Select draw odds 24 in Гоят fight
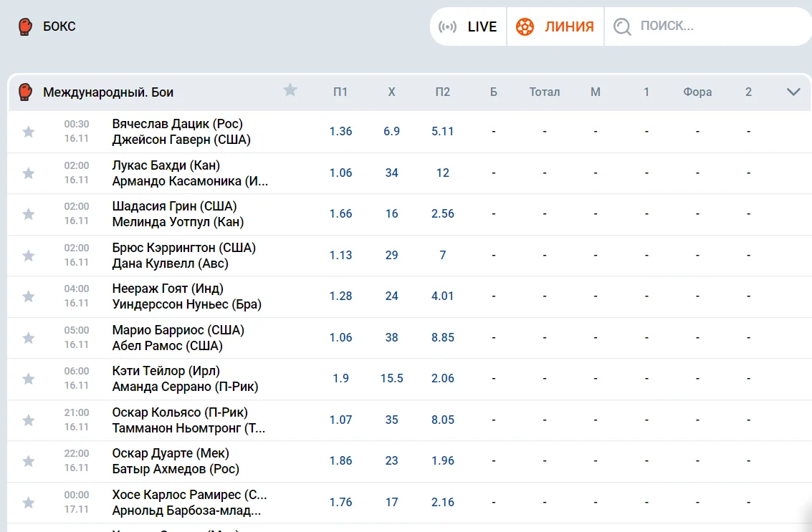812x532 pixels. (x=391, y=296)
